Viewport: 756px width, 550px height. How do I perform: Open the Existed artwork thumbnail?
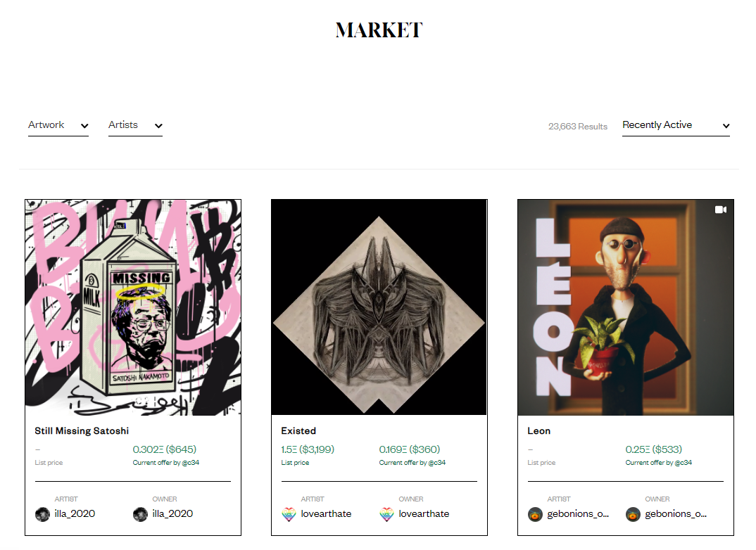379,307
